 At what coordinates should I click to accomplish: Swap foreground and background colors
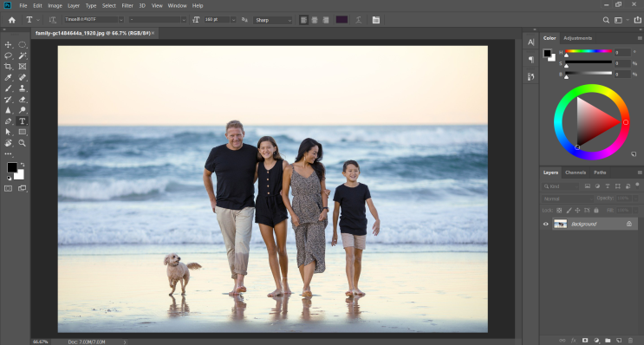coord(23,165)
